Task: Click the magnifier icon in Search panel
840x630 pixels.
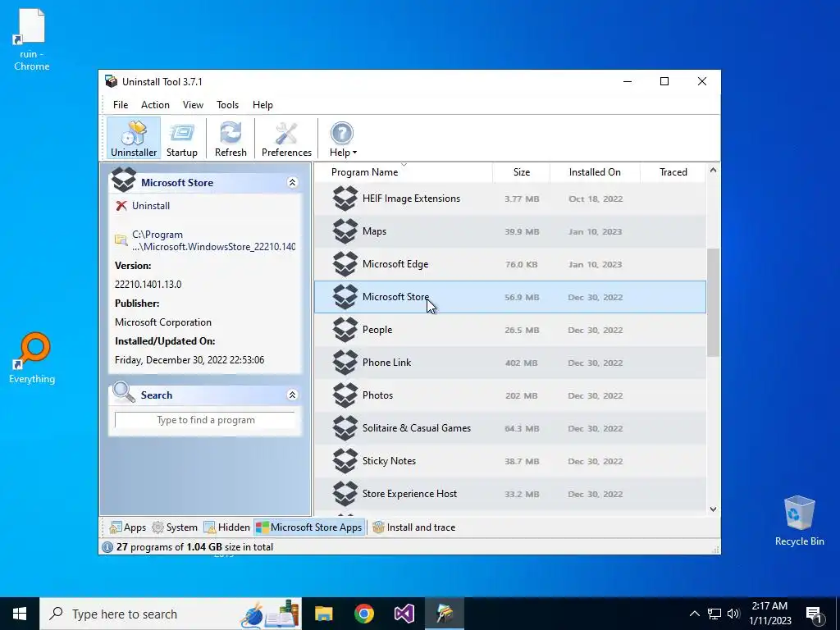Action: click(x=124, y=392)
